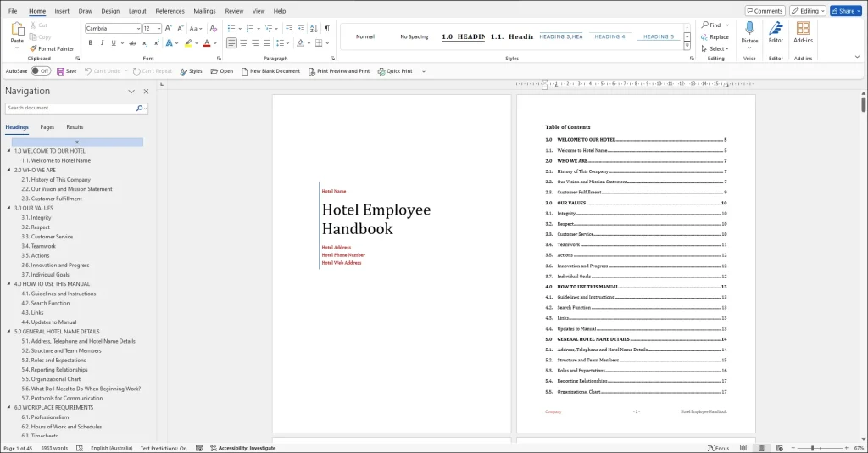Open the File tab

pyautogui.click(x=13, y=11)
